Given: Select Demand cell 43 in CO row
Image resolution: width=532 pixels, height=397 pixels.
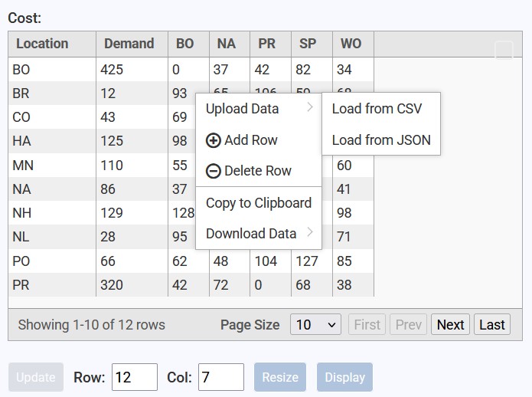Looking at the screenshot, I should pos(132,117).
